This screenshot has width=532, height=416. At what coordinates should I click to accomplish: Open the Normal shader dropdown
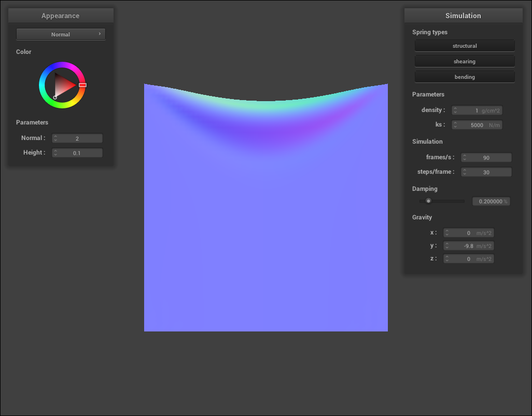point(61,34)
